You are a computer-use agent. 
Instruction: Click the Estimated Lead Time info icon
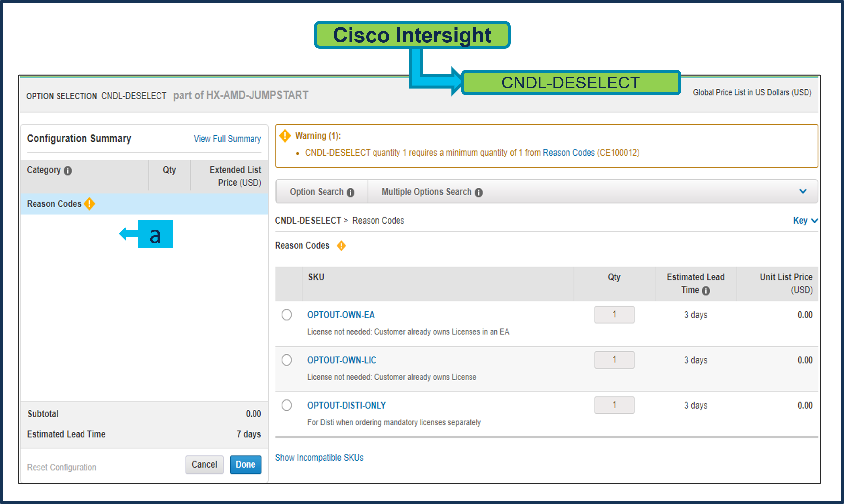tap(706, 291)
